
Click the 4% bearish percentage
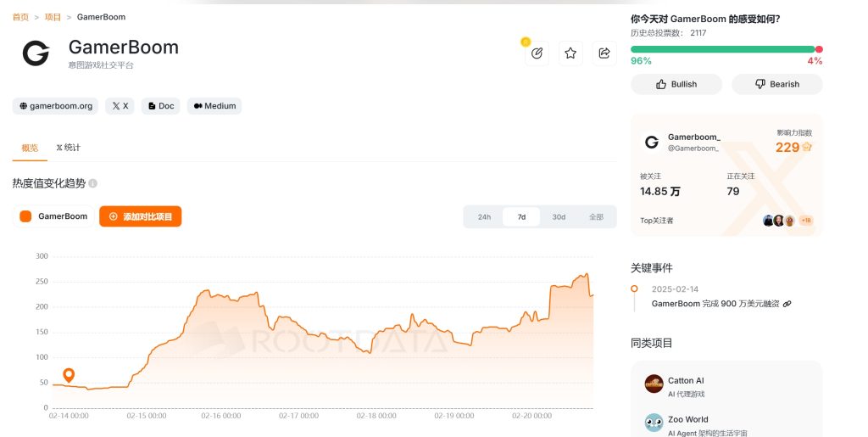[x=815, y=61]
